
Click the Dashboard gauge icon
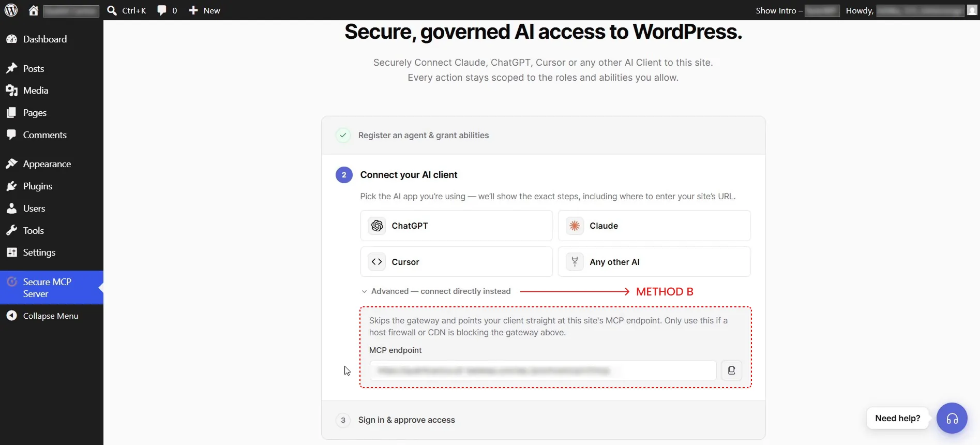(x=11, y=39)
